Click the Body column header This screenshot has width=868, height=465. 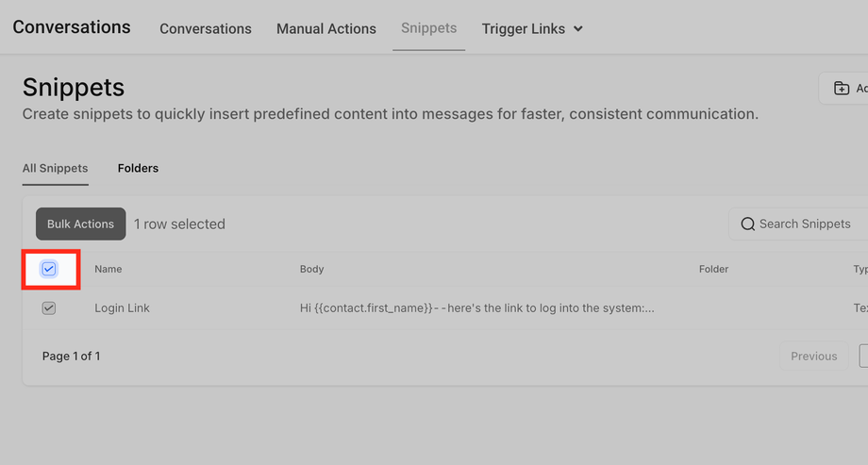click(x=311, y=269)
